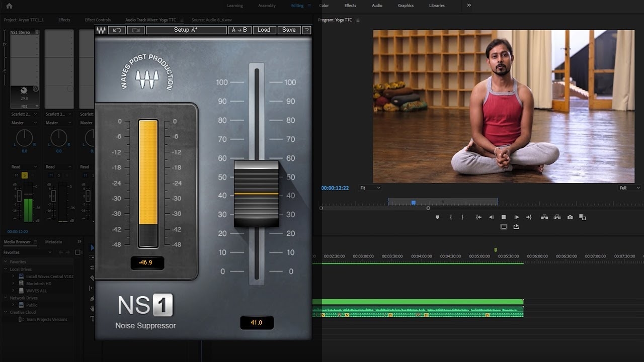
Task: Click the Go to In point icon
Action: point(478,217)
